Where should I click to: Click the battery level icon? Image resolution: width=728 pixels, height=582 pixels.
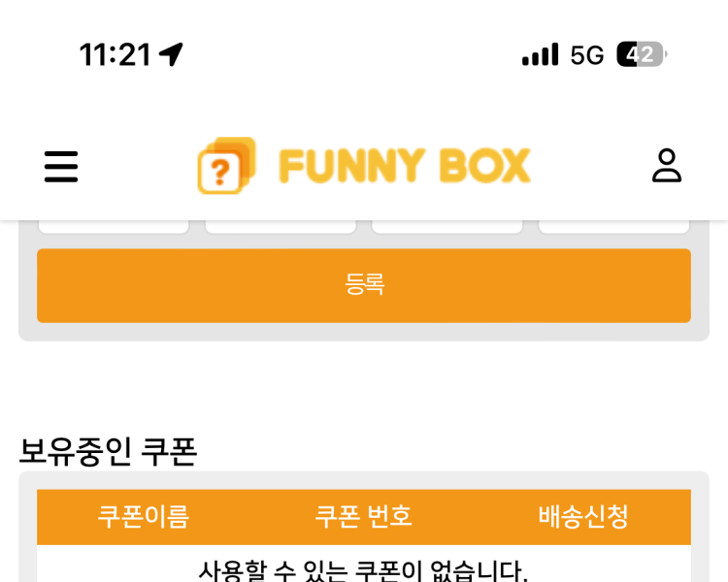641,54
